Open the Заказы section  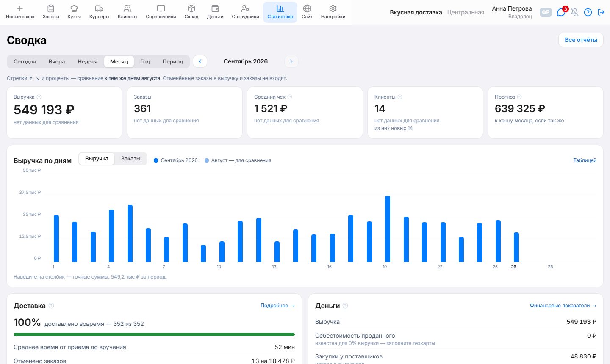51,12
